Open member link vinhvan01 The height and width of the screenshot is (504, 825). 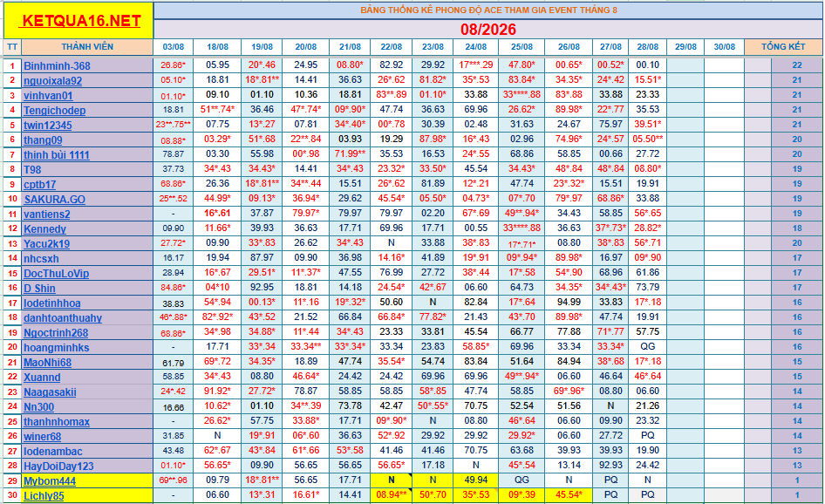click(48, 96)
